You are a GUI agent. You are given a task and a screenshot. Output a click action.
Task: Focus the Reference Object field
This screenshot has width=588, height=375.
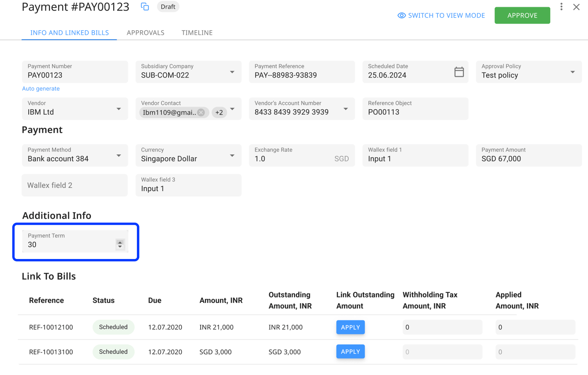click(416, 109)
